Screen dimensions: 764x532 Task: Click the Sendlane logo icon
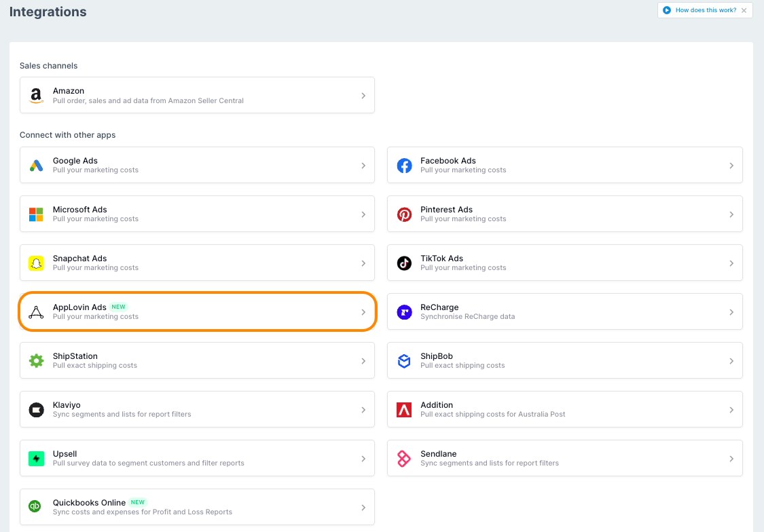404,459
